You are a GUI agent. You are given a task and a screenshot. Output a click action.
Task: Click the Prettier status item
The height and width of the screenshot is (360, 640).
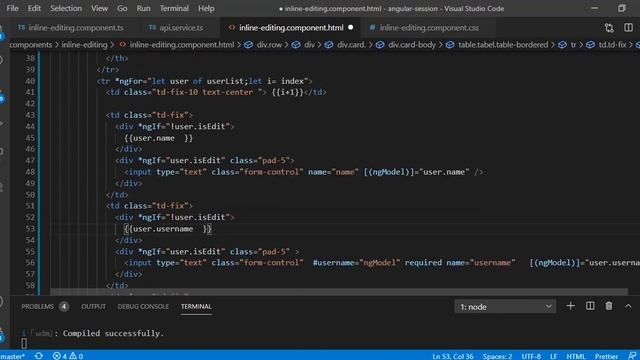pyautogui.click(x=607, y=356)
